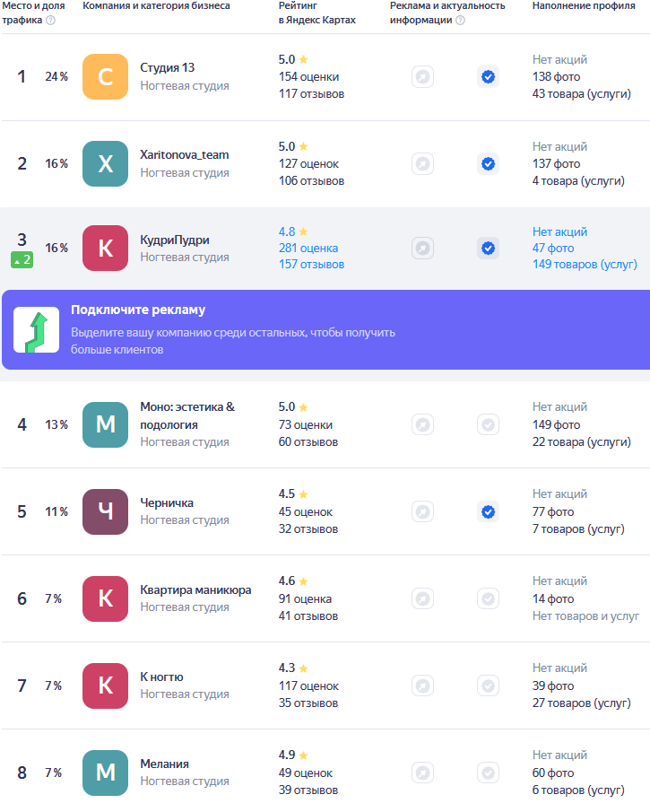Click the Xaritonova_team teal X avatar
The image size is (650, 812).
coord(105,163)
